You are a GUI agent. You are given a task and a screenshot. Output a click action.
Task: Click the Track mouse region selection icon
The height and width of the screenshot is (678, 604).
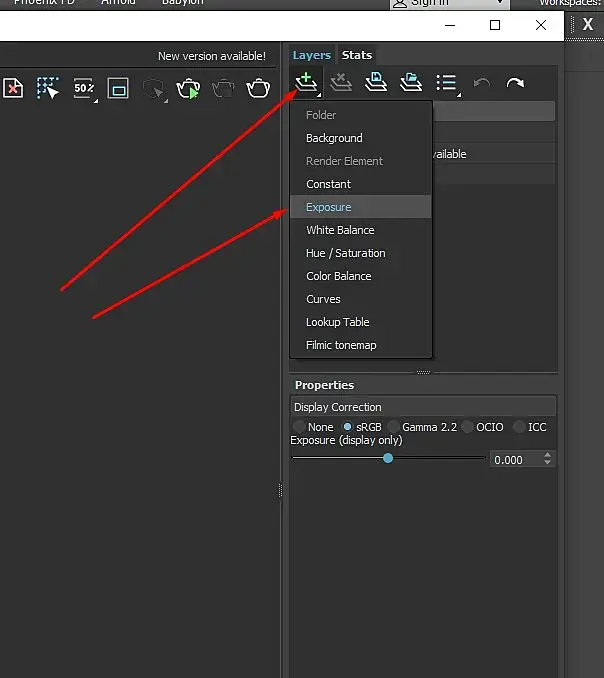48,88
